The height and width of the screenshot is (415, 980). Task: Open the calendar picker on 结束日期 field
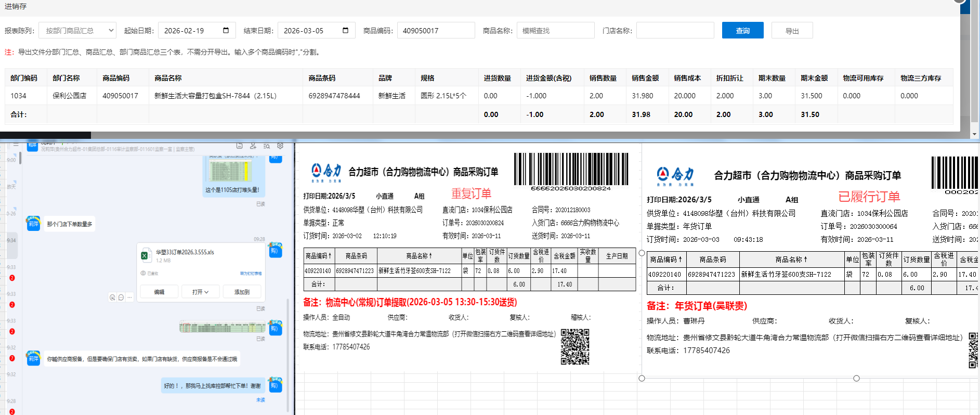345,30
